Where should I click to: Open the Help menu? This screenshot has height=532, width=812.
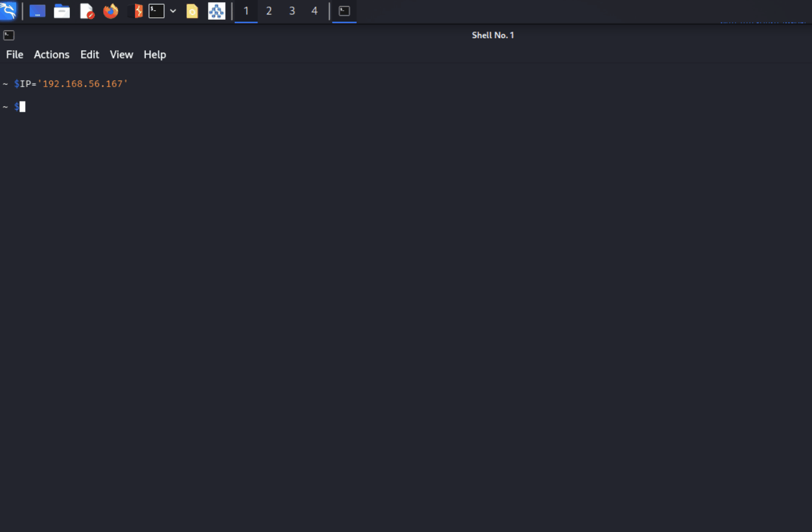pos(155,54)
